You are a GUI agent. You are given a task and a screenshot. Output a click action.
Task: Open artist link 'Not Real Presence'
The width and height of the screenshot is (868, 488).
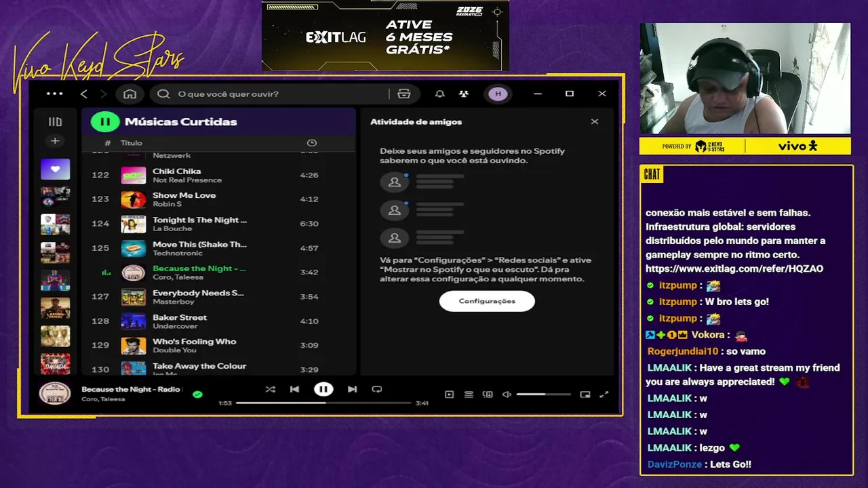coord(187,180)
